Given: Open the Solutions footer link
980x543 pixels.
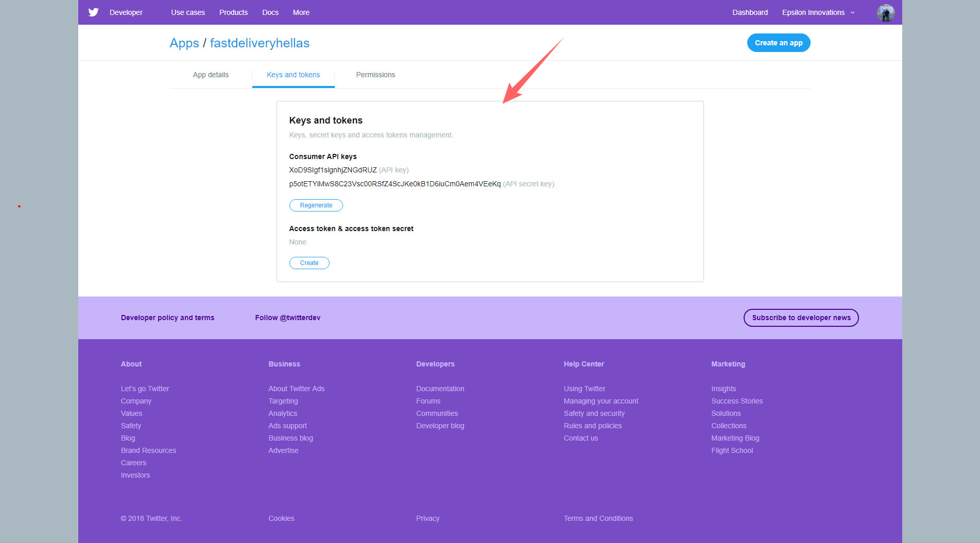Looking at the screenshot, I should pyautogui.click(x=726, y=413).
